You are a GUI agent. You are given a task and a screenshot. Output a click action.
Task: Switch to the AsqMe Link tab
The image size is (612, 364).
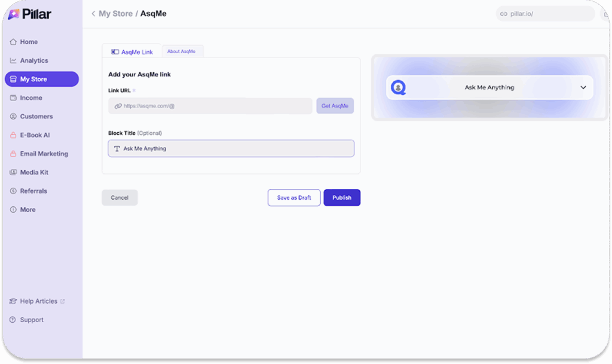(132, 51)
